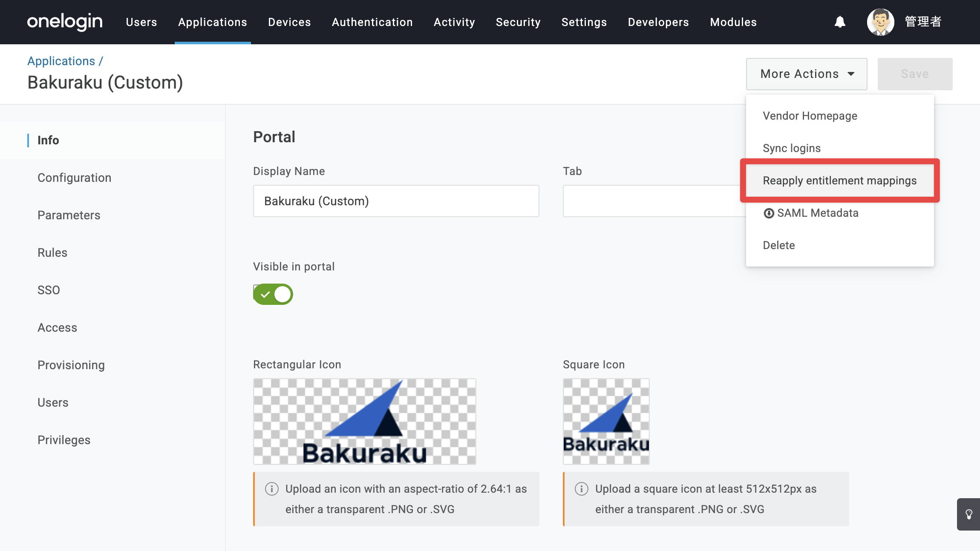Click the Save button
This screenshot has height=551, width=980.
click(x=915, y=74)
